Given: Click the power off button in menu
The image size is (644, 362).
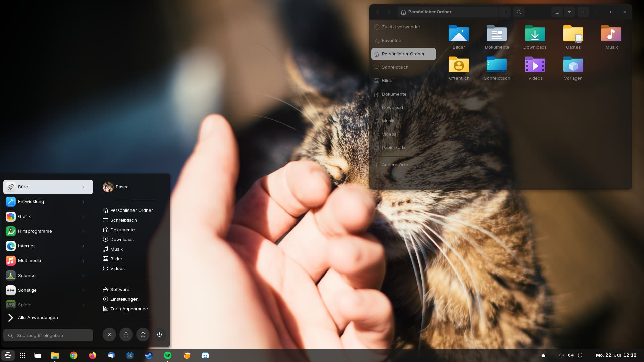Looking at the screenshot, I should pyautogui.click(x=160, y=335).
